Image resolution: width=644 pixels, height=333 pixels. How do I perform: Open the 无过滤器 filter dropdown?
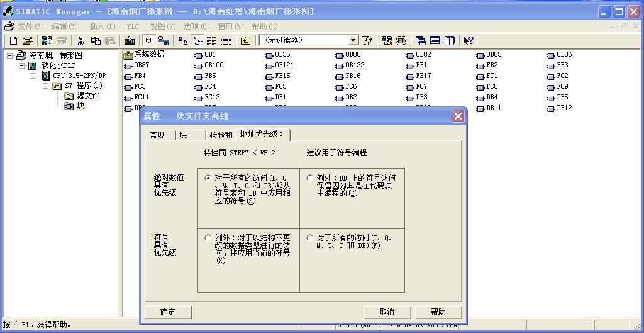(x=353, y=40)
